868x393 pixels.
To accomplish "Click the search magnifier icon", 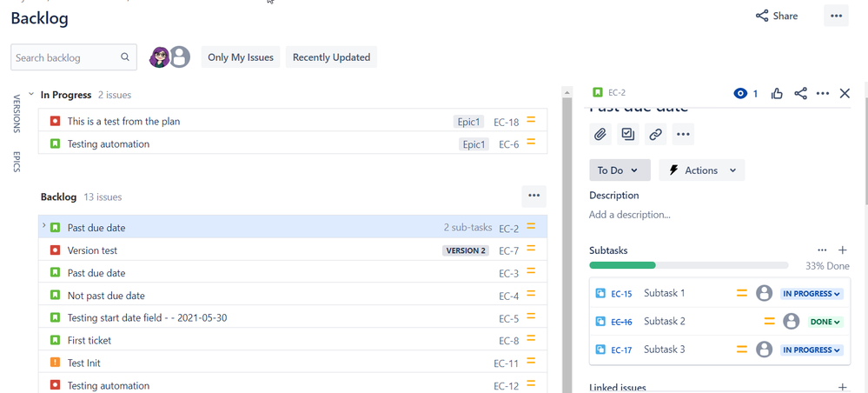I will (125, 57).
